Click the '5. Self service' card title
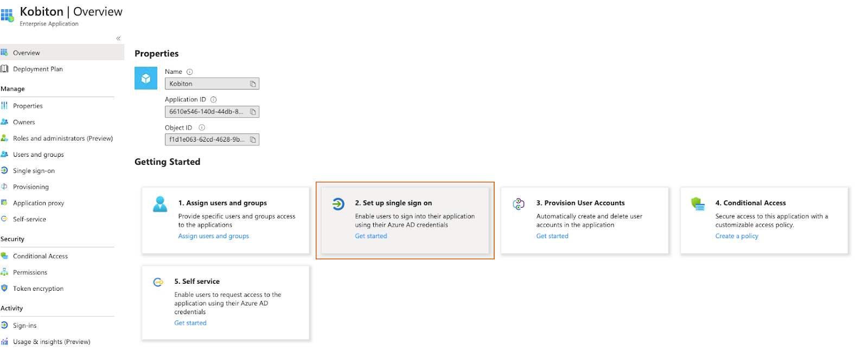The height and width of the screenshot is (351, 868). [x=197, y=282]
